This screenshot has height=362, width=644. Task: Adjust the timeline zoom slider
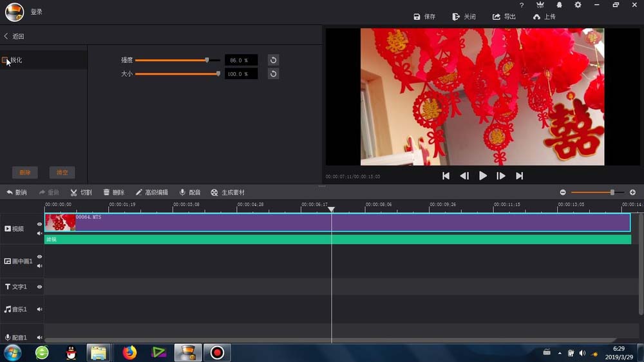point(612,193)
